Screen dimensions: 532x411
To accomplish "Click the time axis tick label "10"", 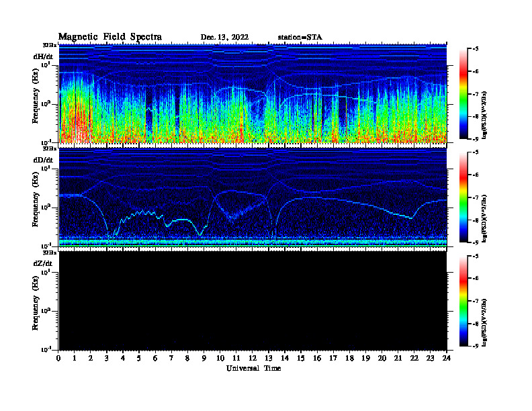I will coord(220,359).
